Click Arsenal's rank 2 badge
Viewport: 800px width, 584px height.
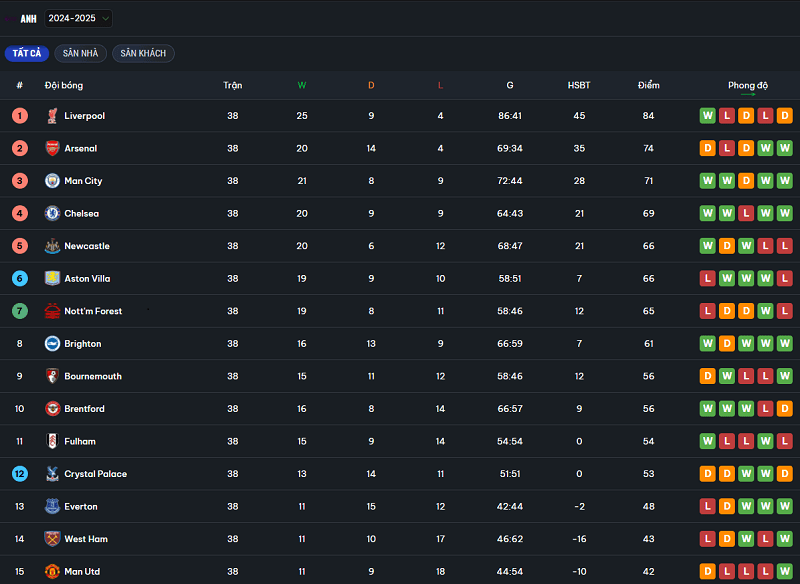pyautogui.click(x=20, y=148)
